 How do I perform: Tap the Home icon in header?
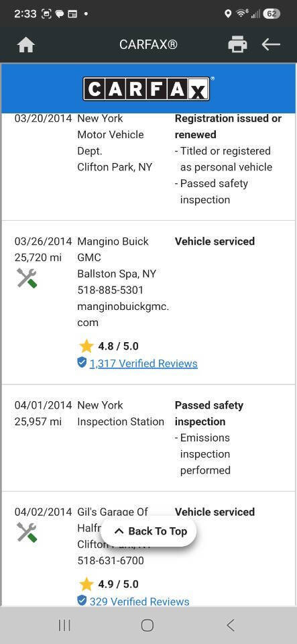(x=26, y=45)
